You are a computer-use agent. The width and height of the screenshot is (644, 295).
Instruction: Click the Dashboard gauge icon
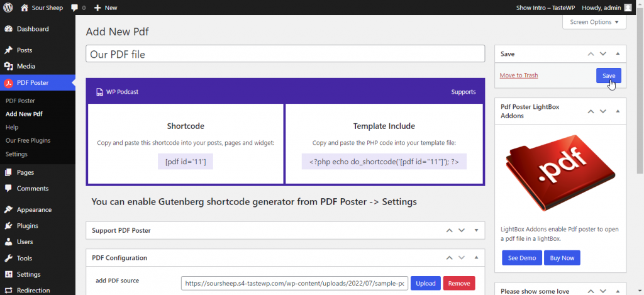click(x=9, y=29)
